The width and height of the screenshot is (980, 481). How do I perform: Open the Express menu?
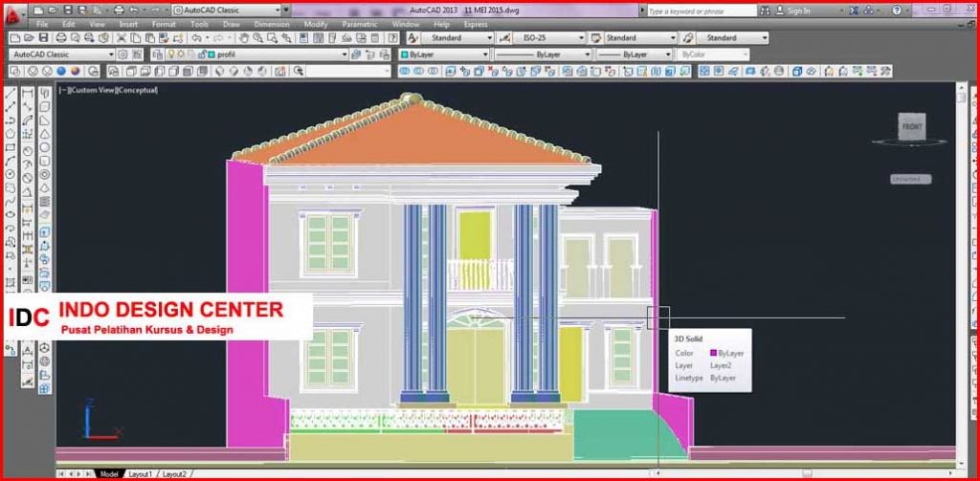476,24
